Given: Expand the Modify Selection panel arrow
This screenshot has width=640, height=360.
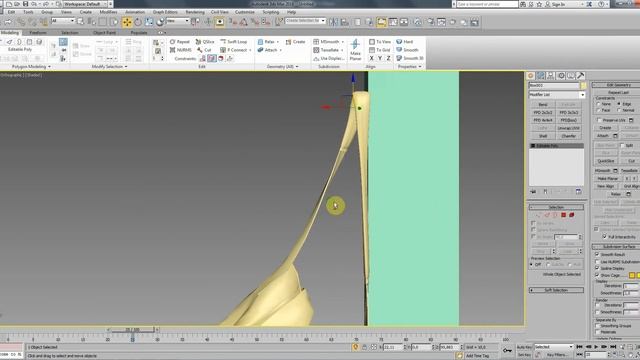Looking at the screenshot, I should click(126, 67).
